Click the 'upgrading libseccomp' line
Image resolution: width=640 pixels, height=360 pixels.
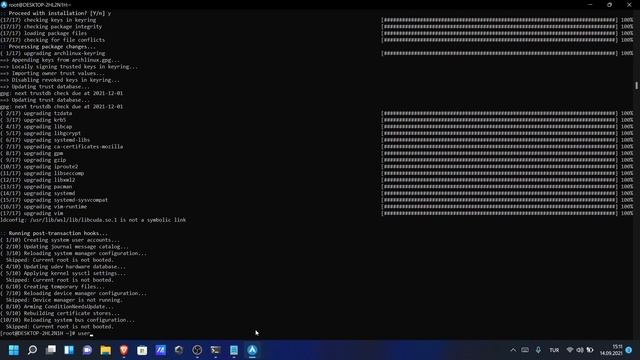point(42,173)
